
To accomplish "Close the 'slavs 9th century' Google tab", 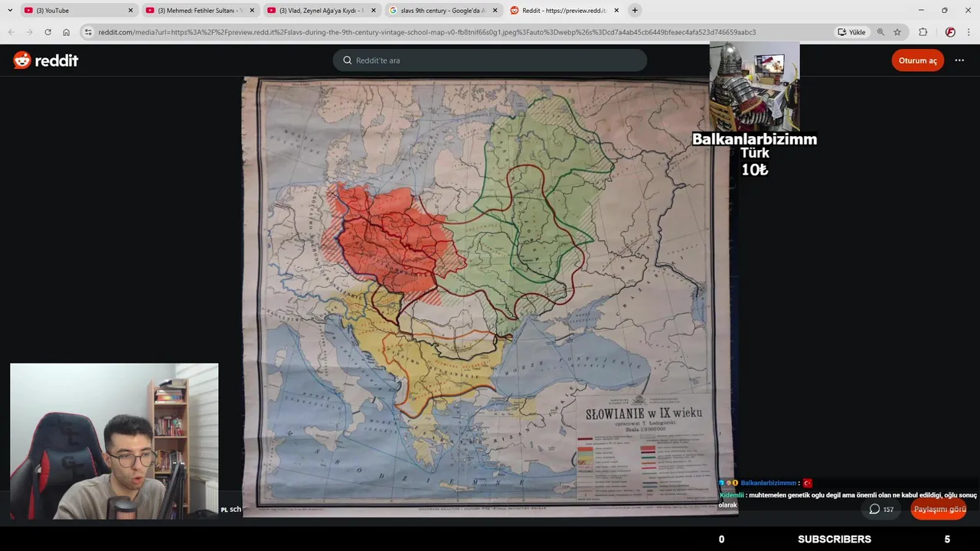I will (495, 11).
